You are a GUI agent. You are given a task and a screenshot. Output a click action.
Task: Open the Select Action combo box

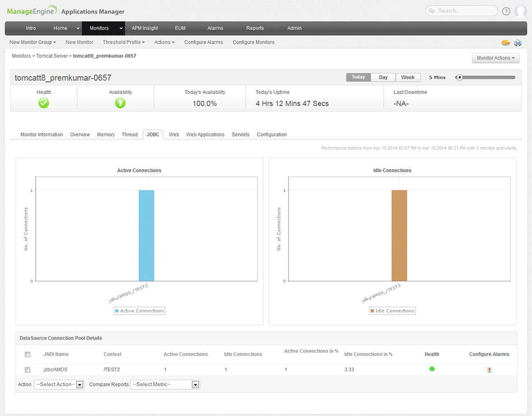[59, 385]
